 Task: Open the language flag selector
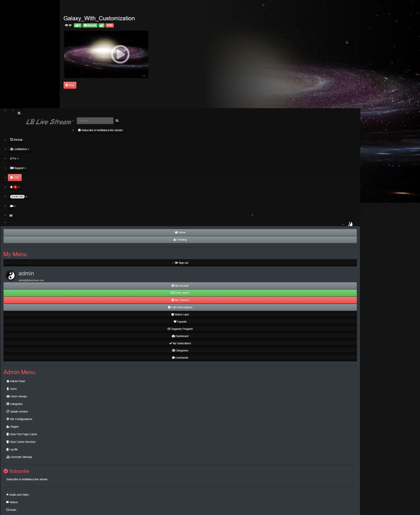tap(131, 215)
